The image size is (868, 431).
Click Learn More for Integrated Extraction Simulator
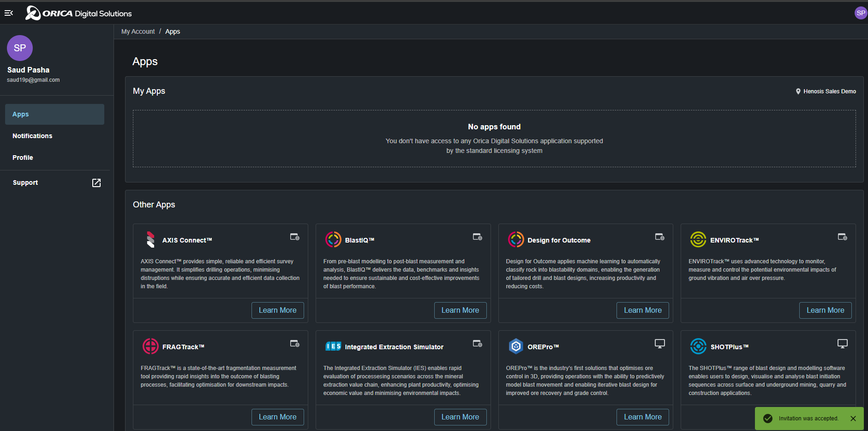[460, 417]
